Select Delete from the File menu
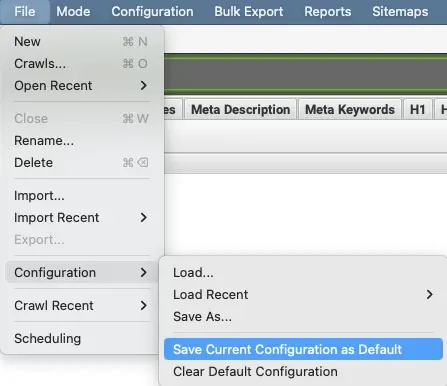Viewport: 447px width, 386px height. [x=81, y=163]
